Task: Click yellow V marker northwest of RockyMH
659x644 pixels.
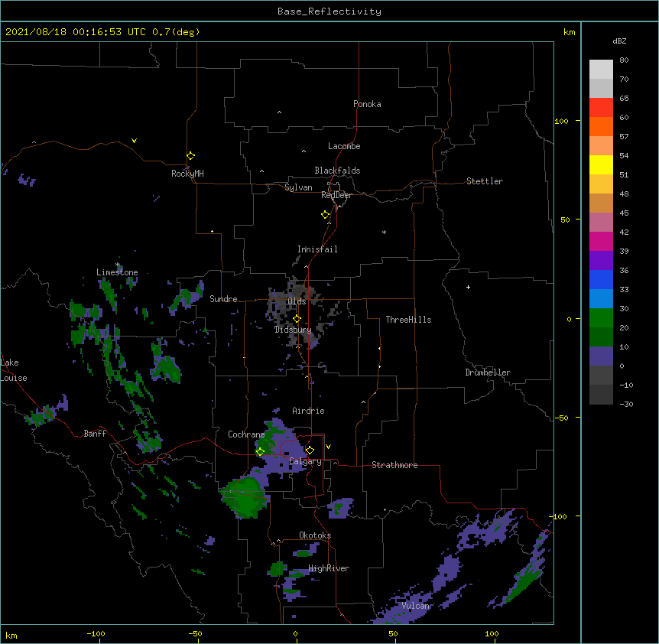Action: pos(134,141)
